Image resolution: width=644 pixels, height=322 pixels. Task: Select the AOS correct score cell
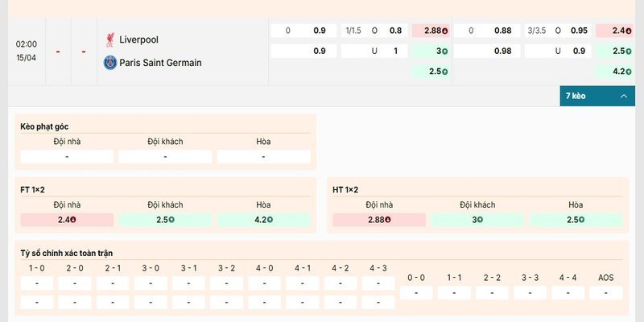pos(605,293)
